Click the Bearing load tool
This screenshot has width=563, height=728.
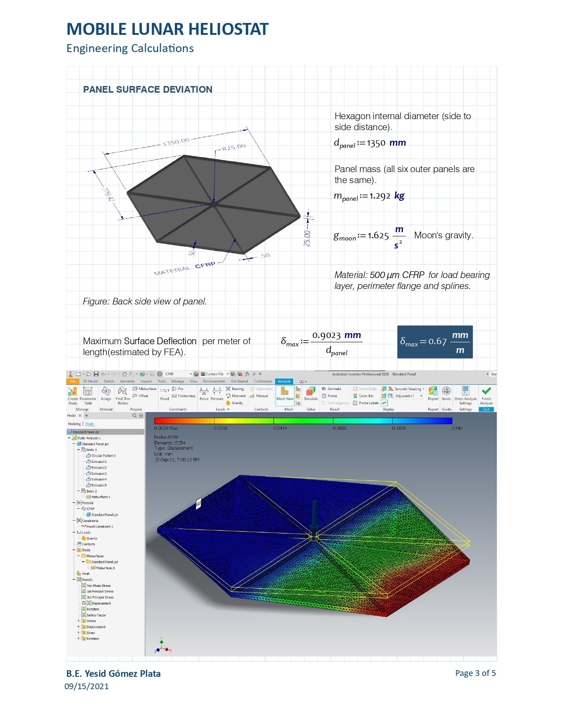(x=235, y=389)
